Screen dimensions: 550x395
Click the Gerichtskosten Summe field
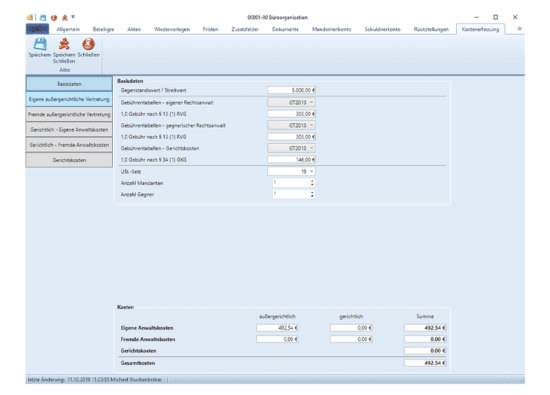425,350
